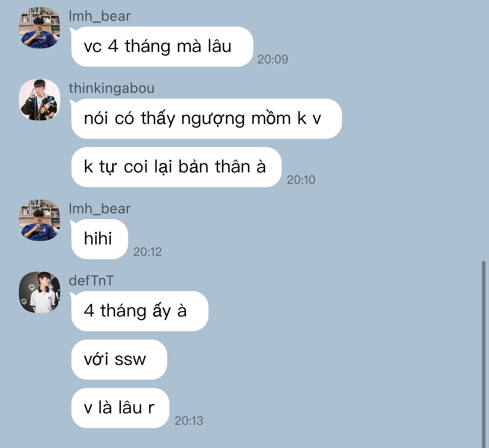
Task: Click the 20:13 timestamp
Action: tap(189, 421)
